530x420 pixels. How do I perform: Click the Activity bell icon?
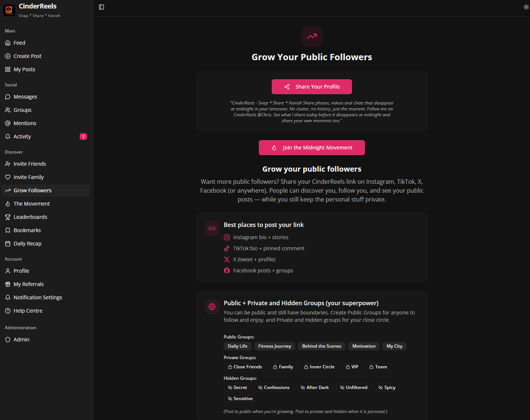pyautogui.click(x=8, y=137)
